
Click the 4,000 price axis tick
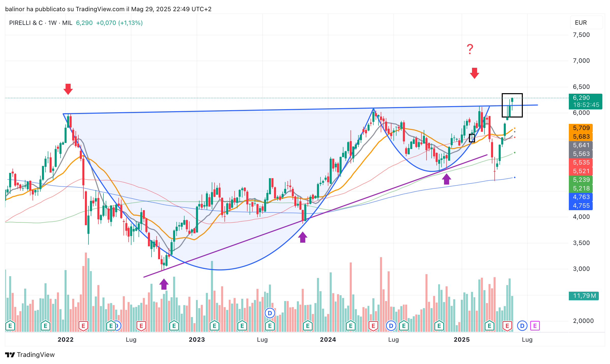click(581, 217)
